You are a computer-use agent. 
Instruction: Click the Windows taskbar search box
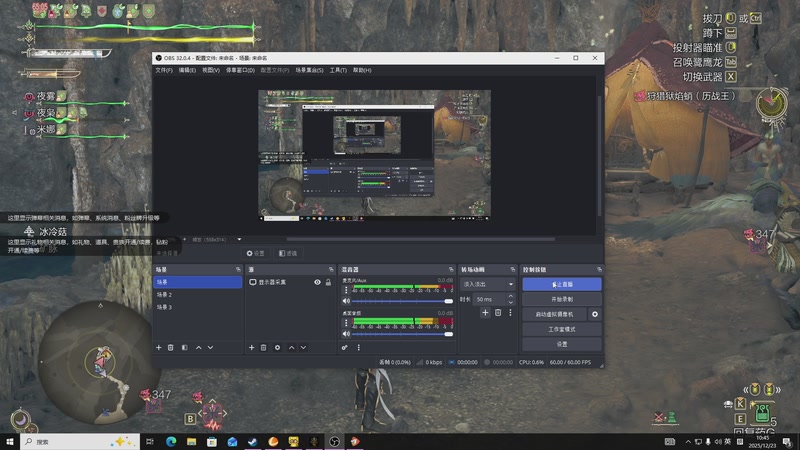click(x=80, y=441)
